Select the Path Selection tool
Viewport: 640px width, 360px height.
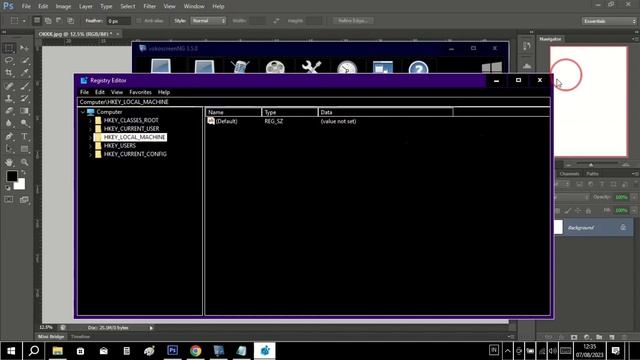click(x=9, y=149)
